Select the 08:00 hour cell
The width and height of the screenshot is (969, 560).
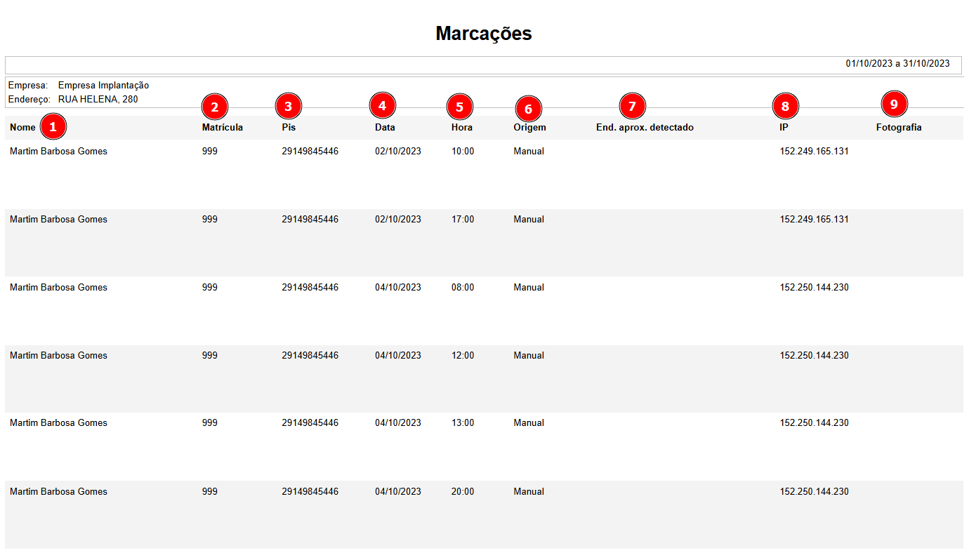coord(463,288)
